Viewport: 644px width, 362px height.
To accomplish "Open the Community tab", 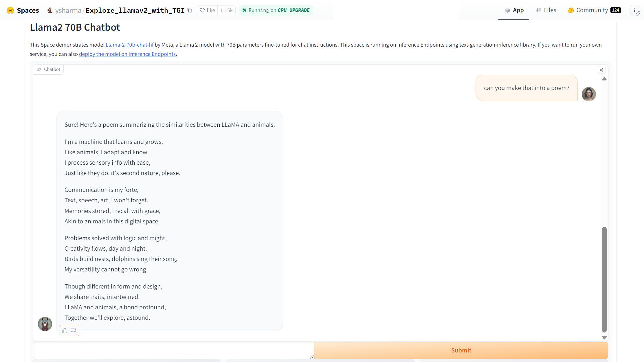I will pyautogui.click(x=594, y=10).
